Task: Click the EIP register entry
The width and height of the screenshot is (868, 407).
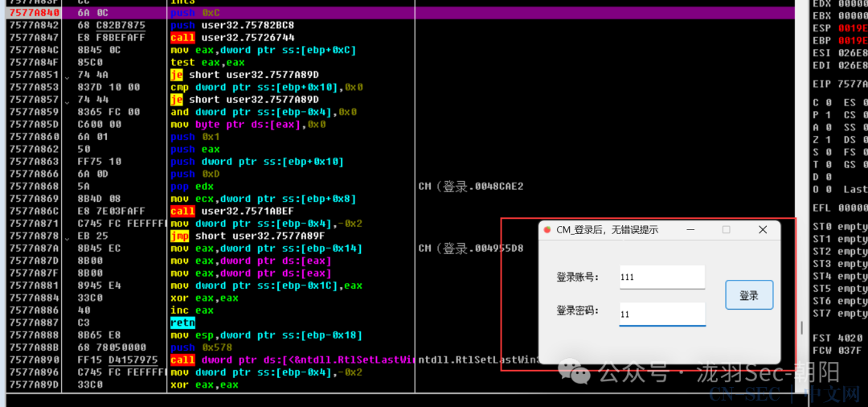Action: point(841,84)
